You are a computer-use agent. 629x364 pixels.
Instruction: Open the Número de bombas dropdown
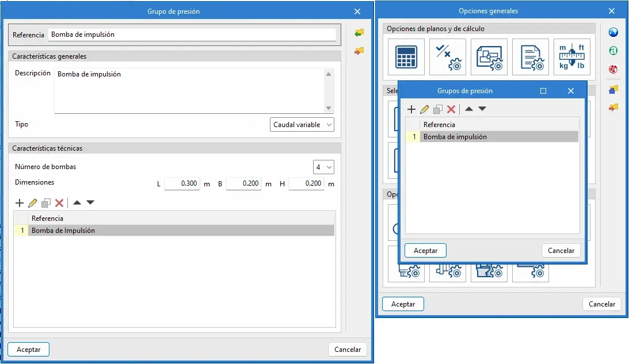[x=323, y=167]
